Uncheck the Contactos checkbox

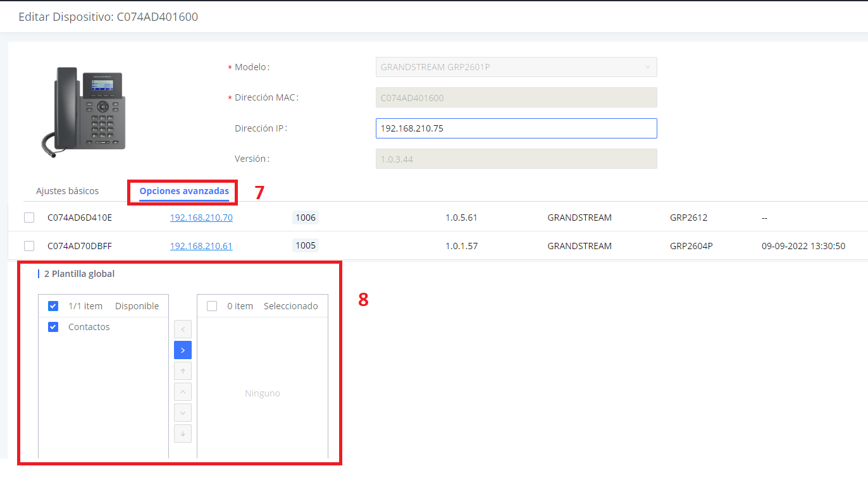point(53,326)
